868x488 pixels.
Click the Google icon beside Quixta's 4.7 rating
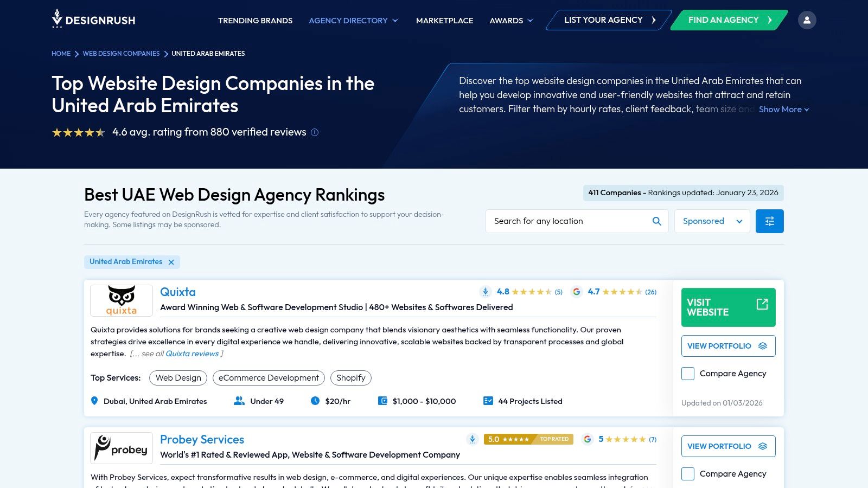(x=576, y=292)
